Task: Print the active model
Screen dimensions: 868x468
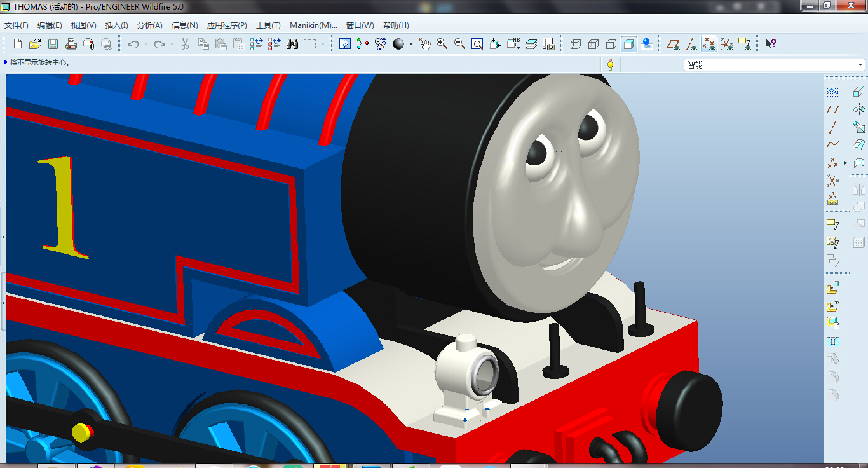Action: (71, 44)
